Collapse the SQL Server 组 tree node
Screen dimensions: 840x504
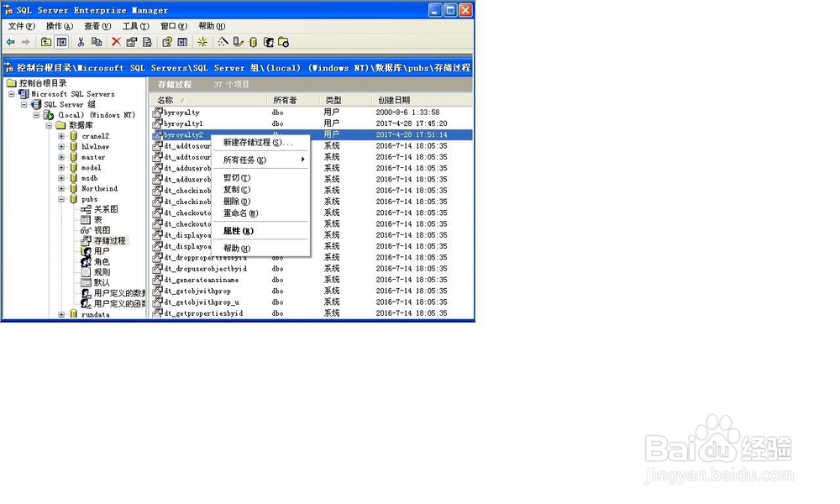tap(24, 104)
